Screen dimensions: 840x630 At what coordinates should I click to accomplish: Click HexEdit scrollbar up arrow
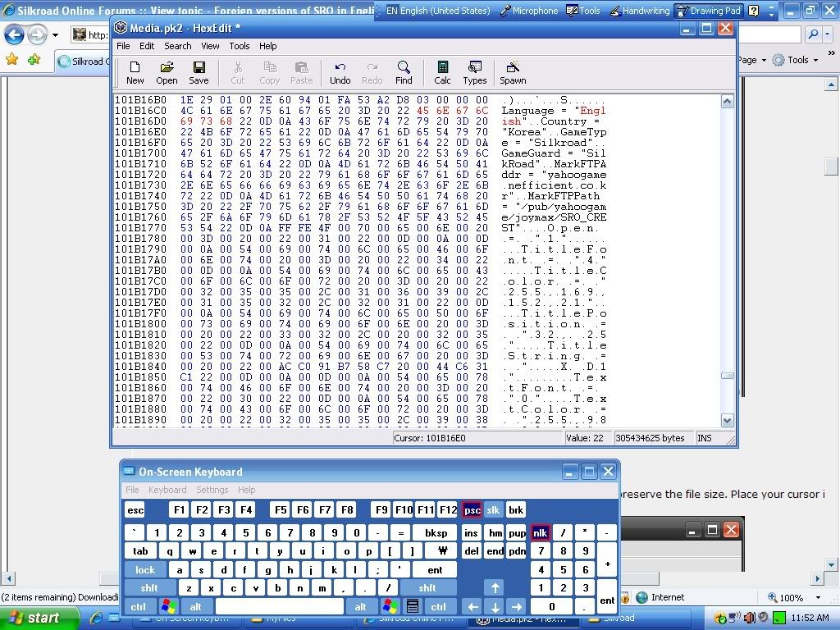click(727, 101)
